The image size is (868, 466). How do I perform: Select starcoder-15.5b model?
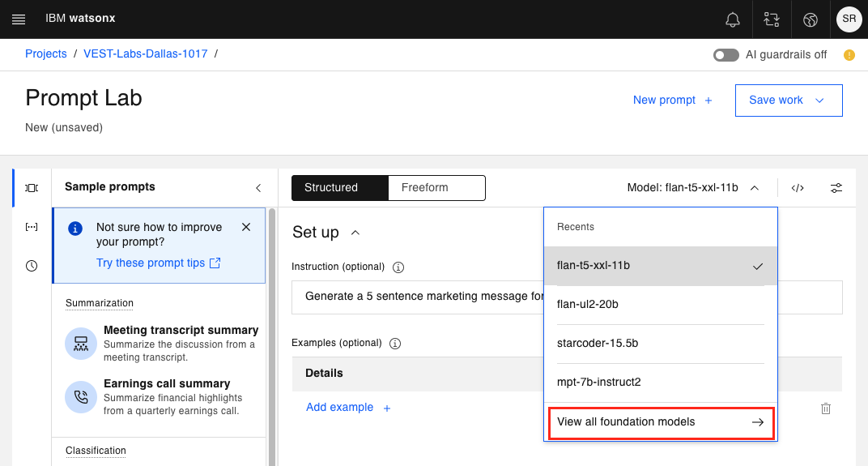661,344
